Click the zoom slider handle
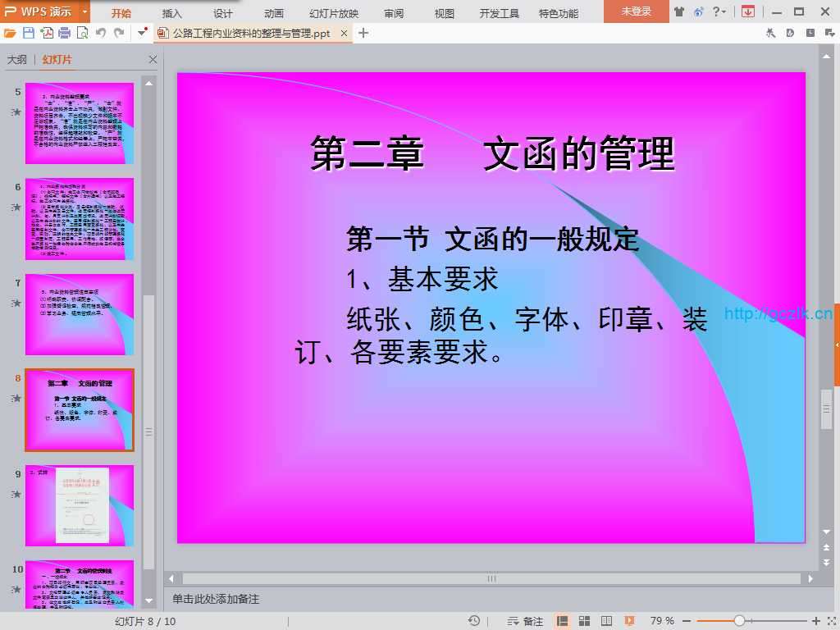The image size is (840, 630). (739, 621)
